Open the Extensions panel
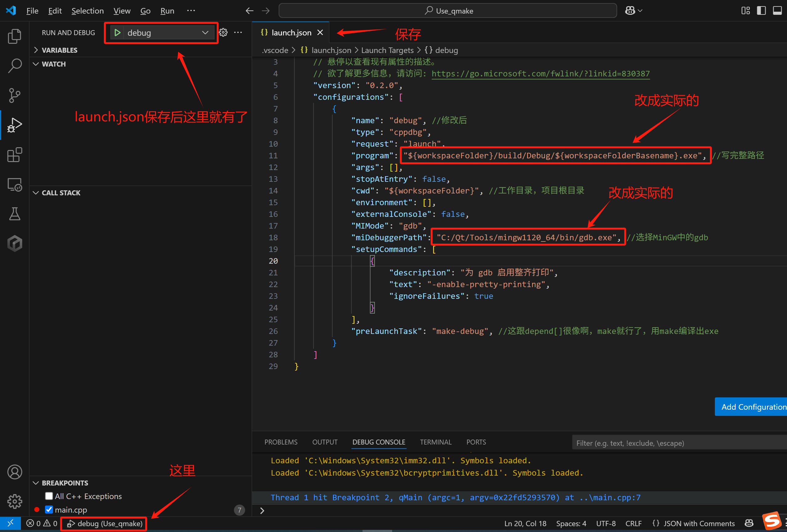 14,155
